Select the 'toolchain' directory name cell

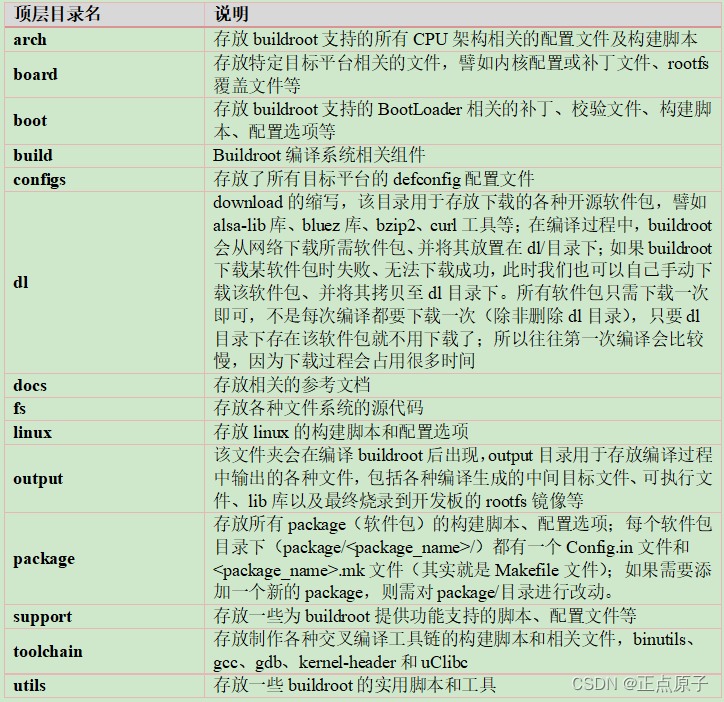pos(104,651)
